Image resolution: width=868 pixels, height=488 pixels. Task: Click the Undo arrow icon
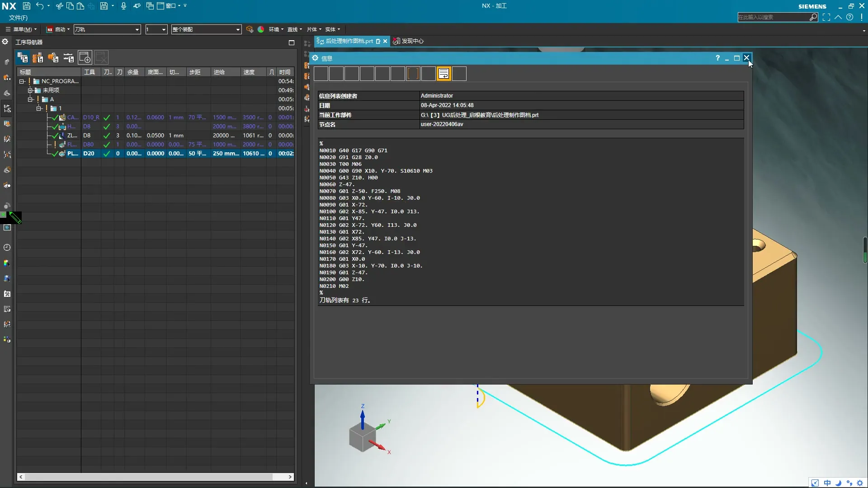tap(40, 6)
